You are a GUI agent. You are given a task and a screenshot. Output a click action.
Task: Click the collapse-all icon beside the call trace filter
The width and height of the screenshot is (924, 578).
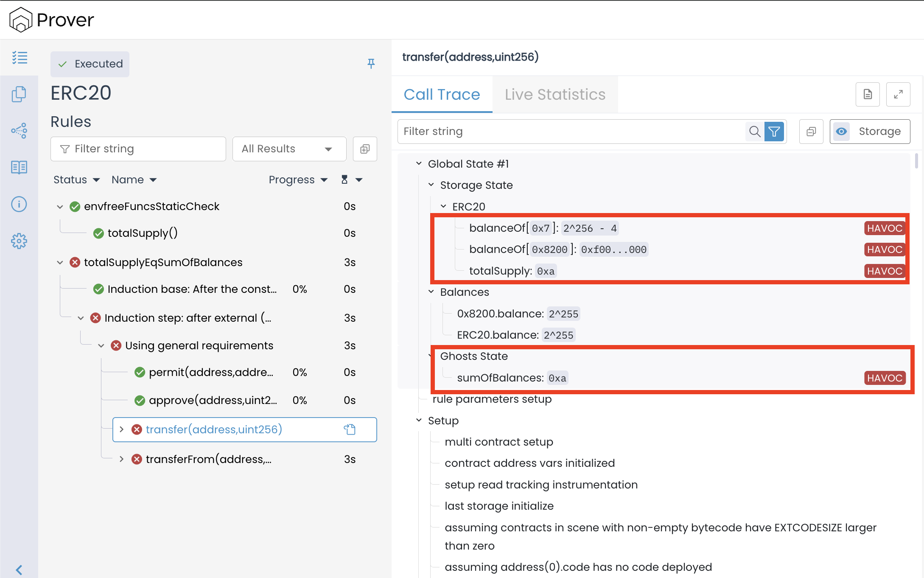pyautogui.click(x=811, y=132)
